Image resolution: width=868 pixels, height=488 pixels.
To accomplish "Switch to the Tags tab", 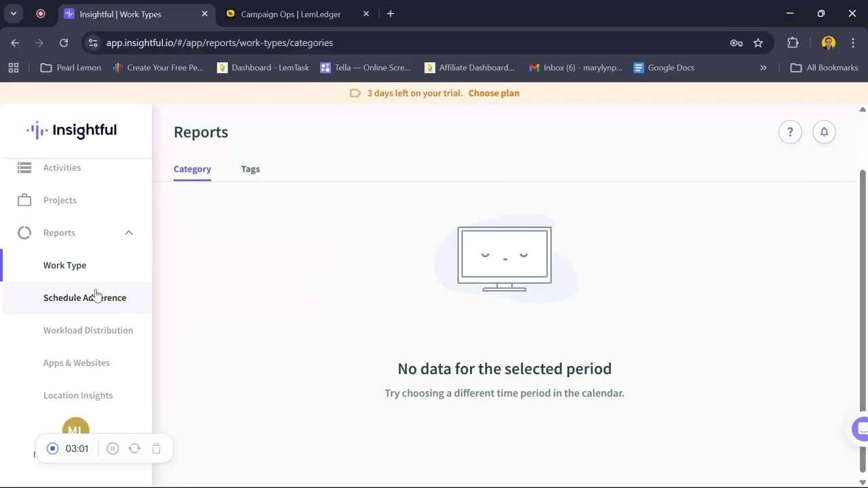I will (250, 169).
